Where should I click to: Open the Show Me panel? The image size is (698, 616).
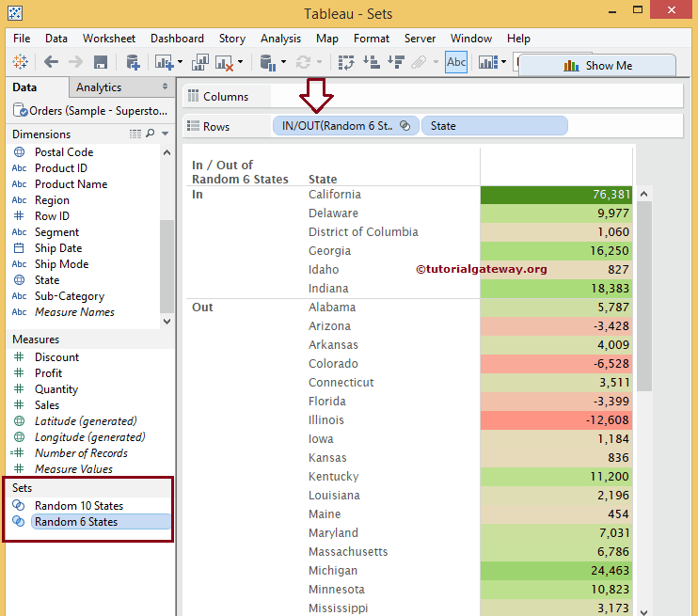point(597,66)
